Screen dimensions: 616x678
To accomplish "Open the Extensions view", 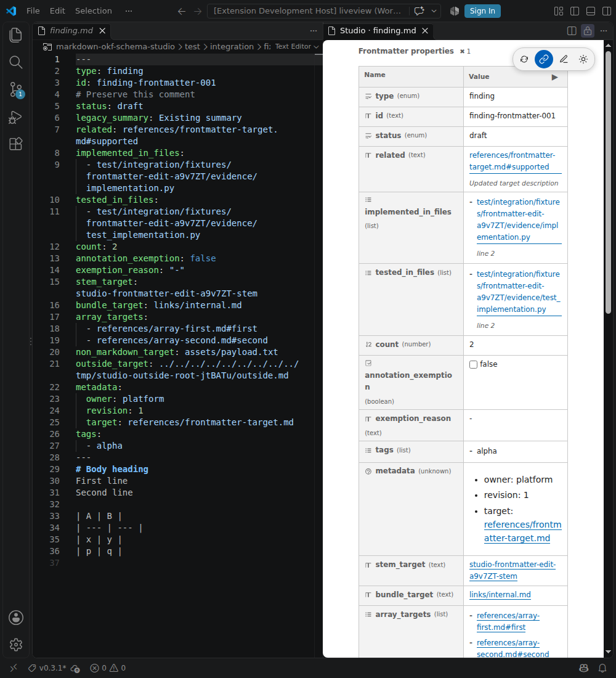I will tap(15, 144).
